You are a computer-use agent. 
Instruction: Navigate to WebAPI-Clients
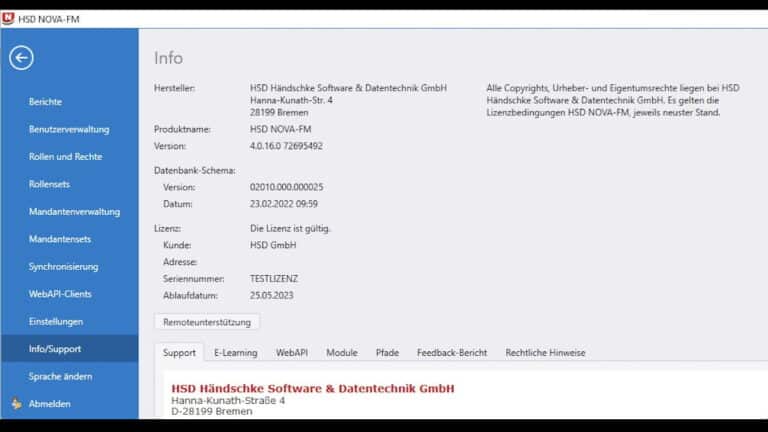click(60, 294)
